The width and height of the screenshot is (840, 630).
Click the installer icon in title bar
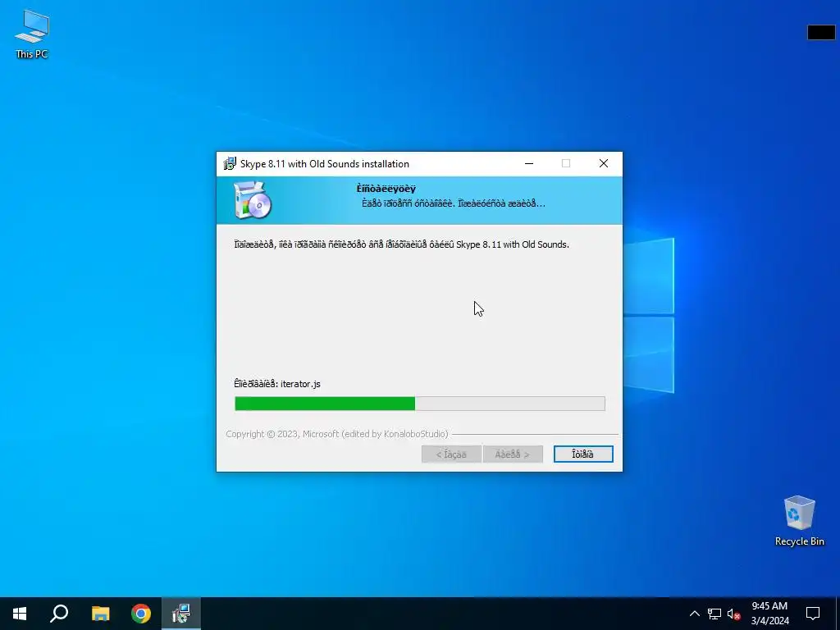230,164
